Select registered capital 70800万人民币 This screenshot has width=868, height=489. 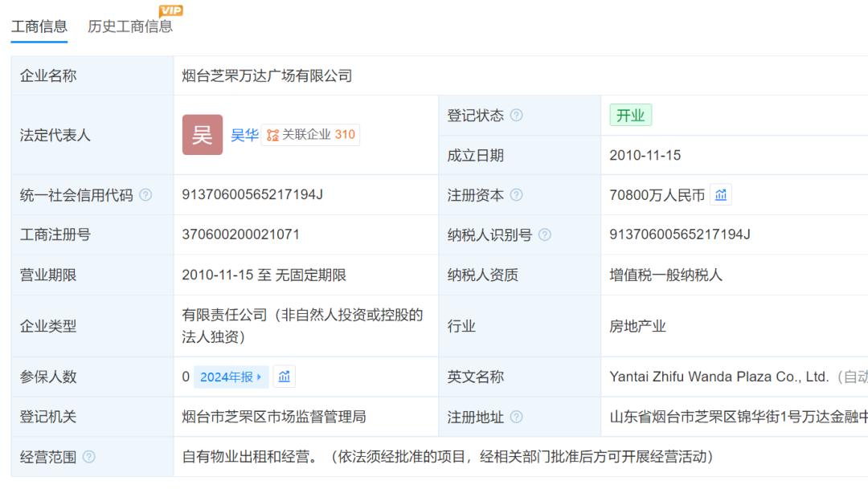[657, 194]
